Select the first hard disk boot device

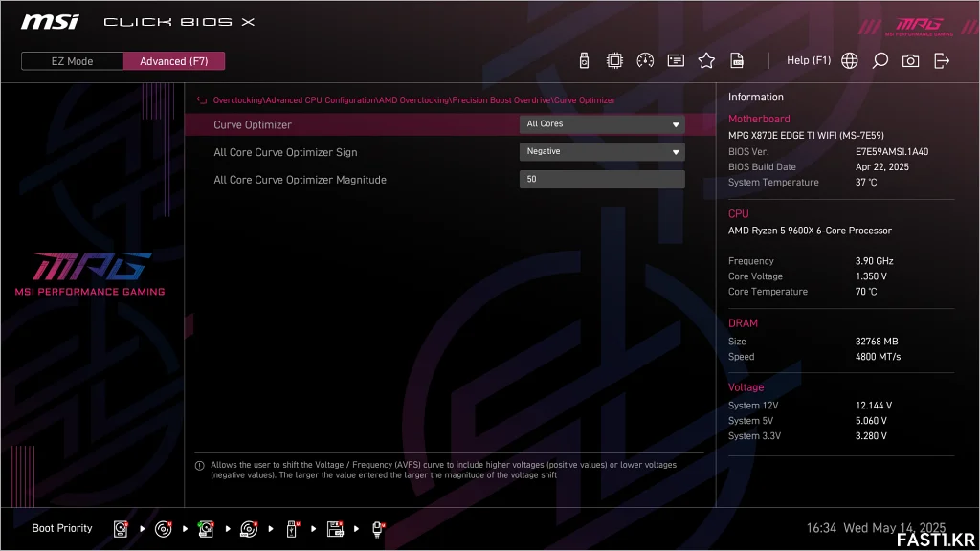[x=121, y=529]
